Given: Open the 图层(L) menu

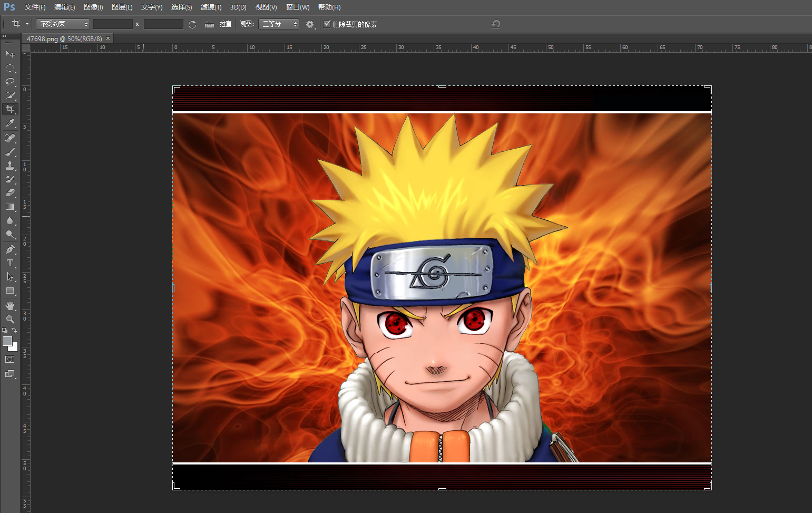Looking at the screenshot, I should (x=122, y=7).
